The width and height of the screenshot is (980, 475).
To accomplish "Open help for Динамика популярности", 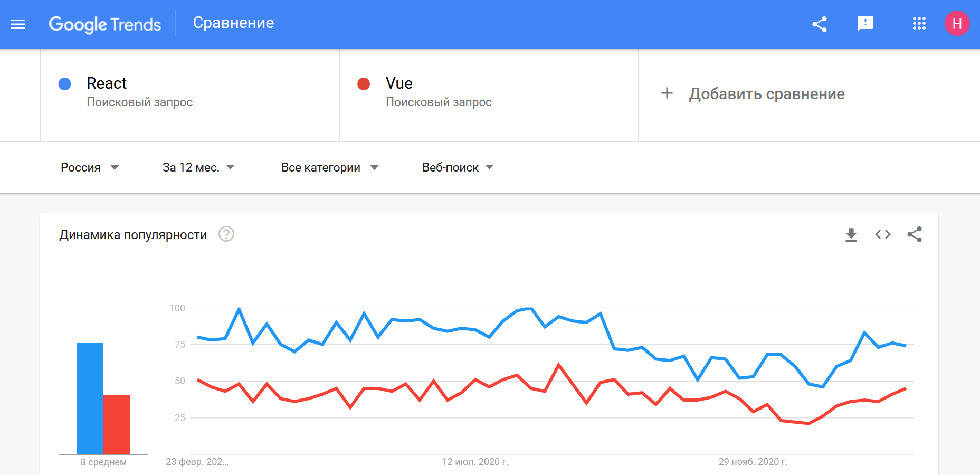I will click(x=226, y=234).
